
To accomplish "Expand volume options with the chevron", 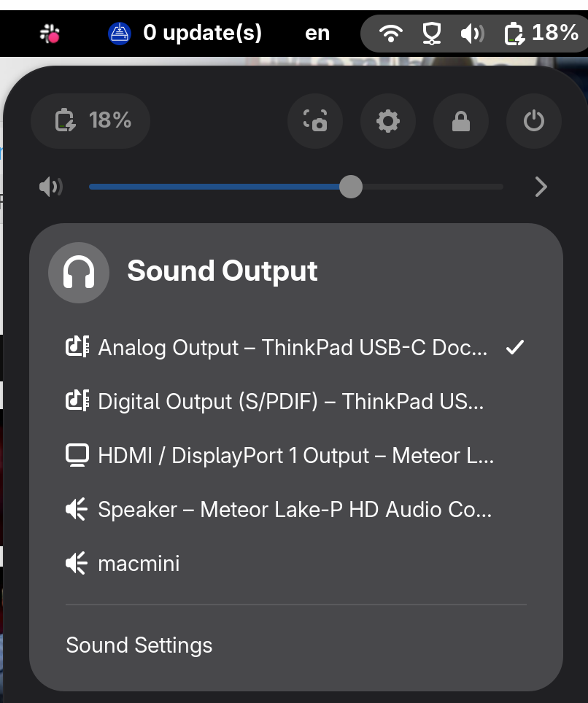I will pos(541,187).
